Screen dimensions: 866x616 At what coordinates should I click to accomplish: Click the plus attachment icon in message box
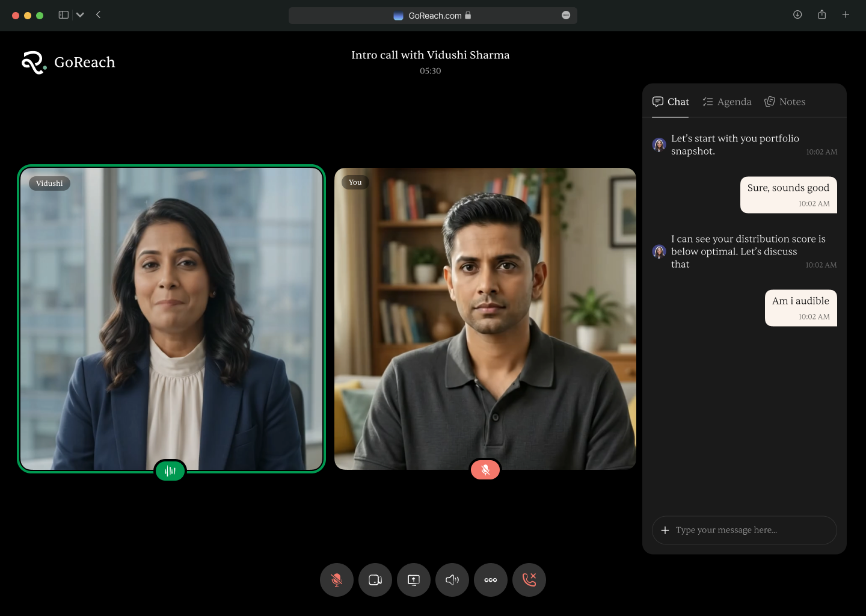[665, 530]
